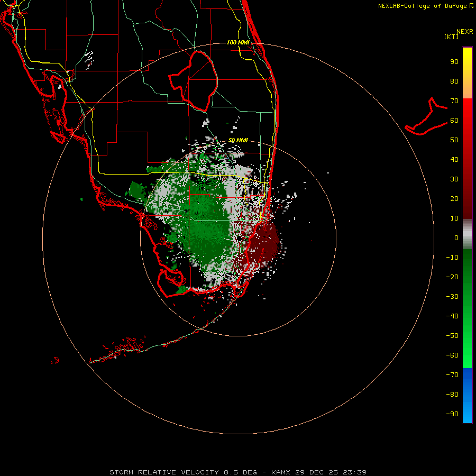
Task: Click the '0' value on velocity scale
Action: (x=456, y=237)
